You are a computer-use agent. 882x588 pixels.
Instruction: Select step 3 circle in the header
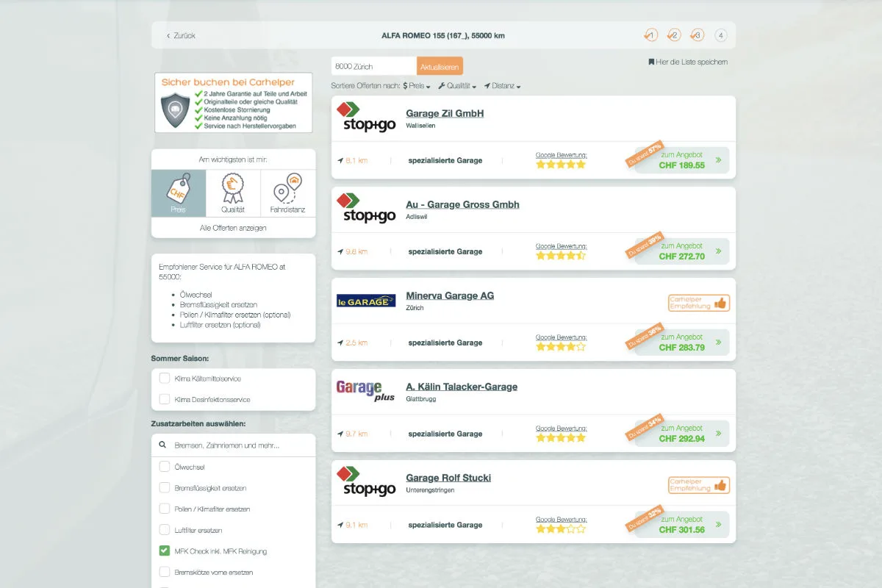(698, 35)
